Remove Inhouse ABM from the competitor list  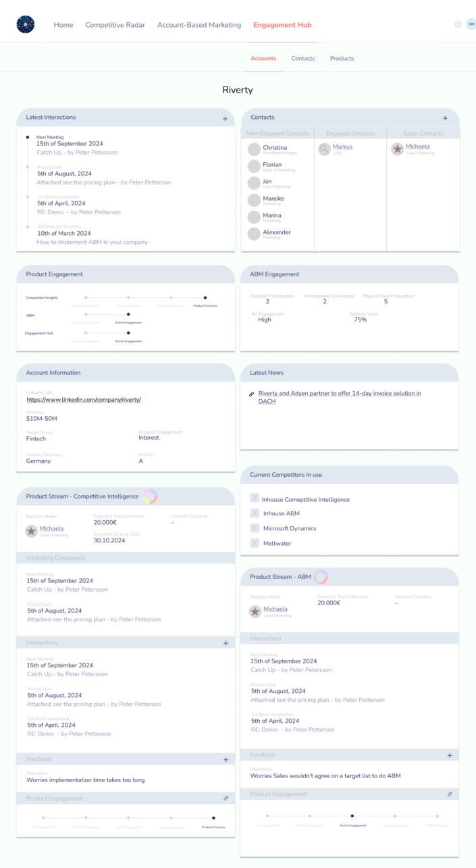pyautogui.click(x=255, y=513)
